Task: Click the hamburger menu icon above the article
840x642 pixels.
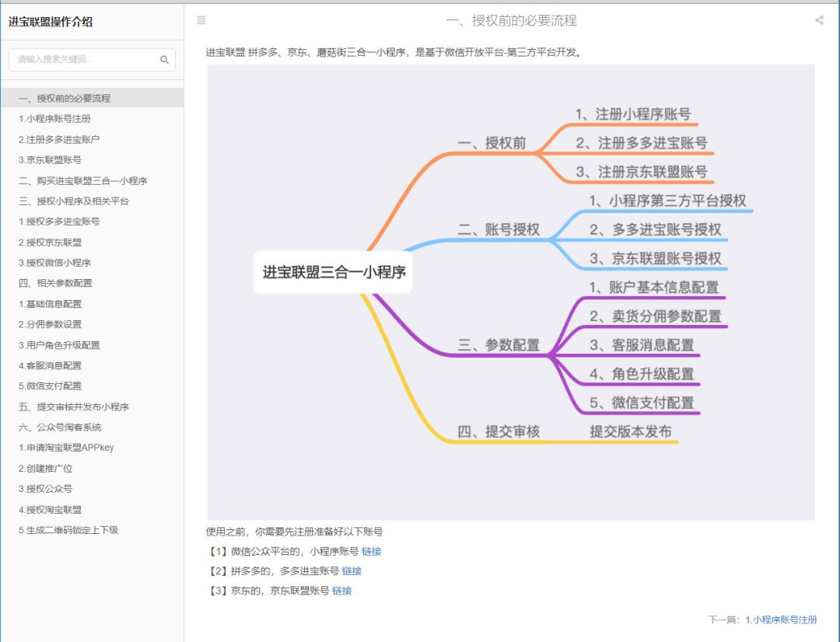Action: click(201, 20)
